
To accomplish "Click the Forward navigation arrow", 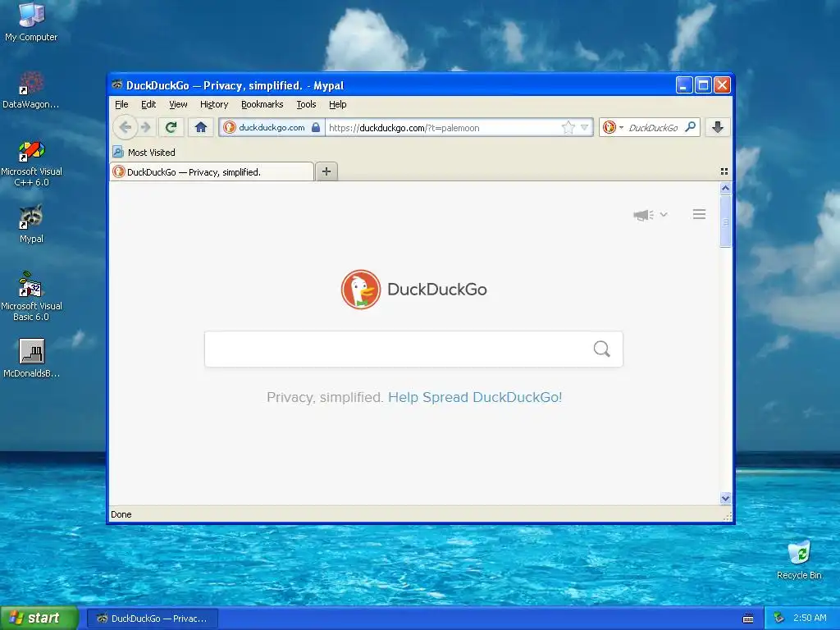I will point(146,127).
